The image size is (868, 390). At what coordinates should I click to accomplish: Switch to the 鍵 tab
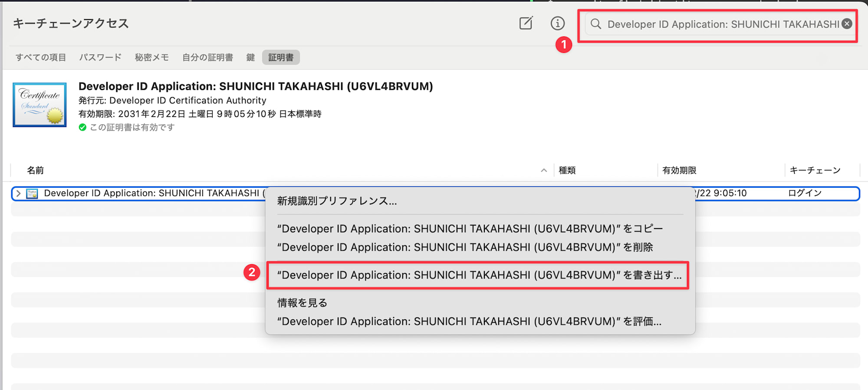250,57
